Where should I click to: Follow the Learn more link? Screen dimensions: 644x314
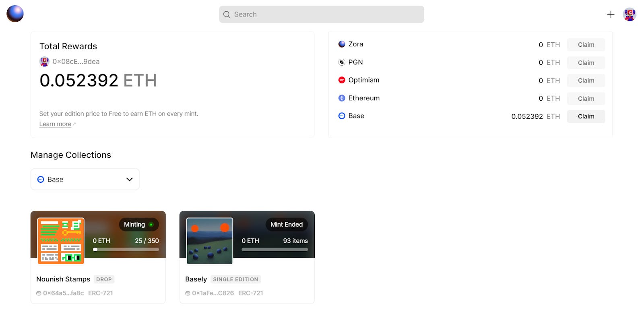[x=55, y=124]
